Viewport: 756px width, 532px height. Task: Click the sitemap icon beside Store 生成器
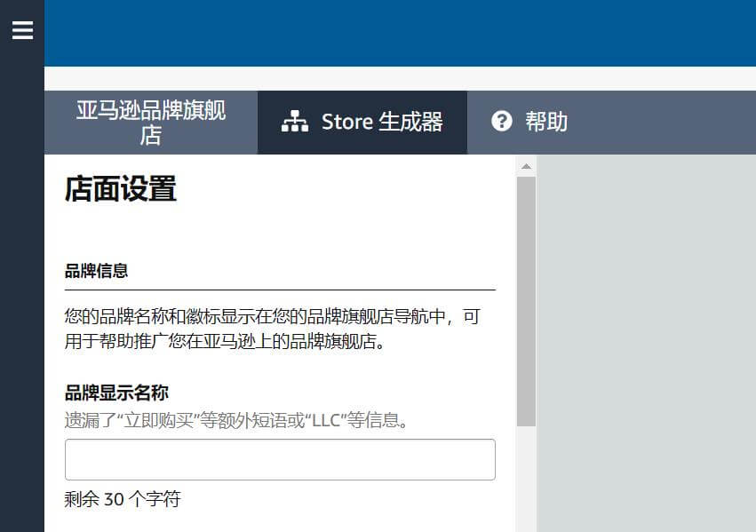click(x=295, y=122)
